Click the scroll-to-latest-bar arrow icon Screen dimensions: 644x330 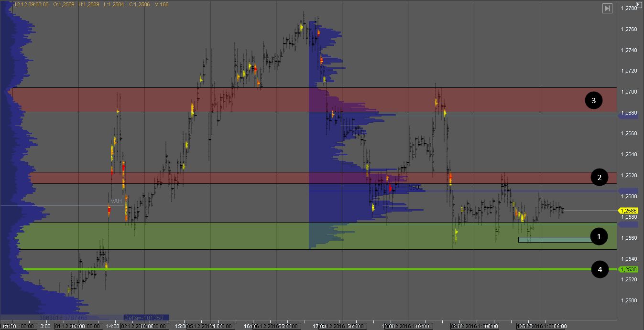tap(607, 8)
